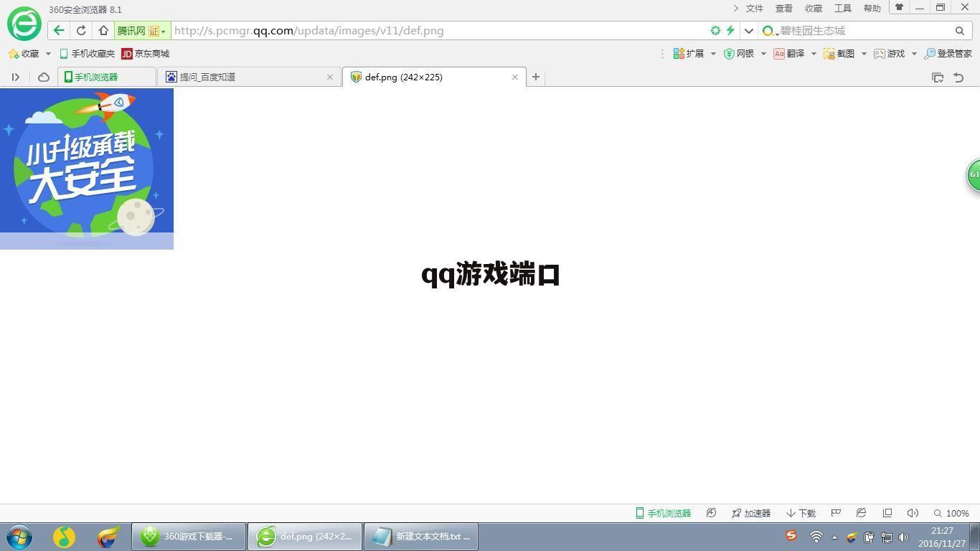Open the 加速器 accelerator in status bar

751,513
